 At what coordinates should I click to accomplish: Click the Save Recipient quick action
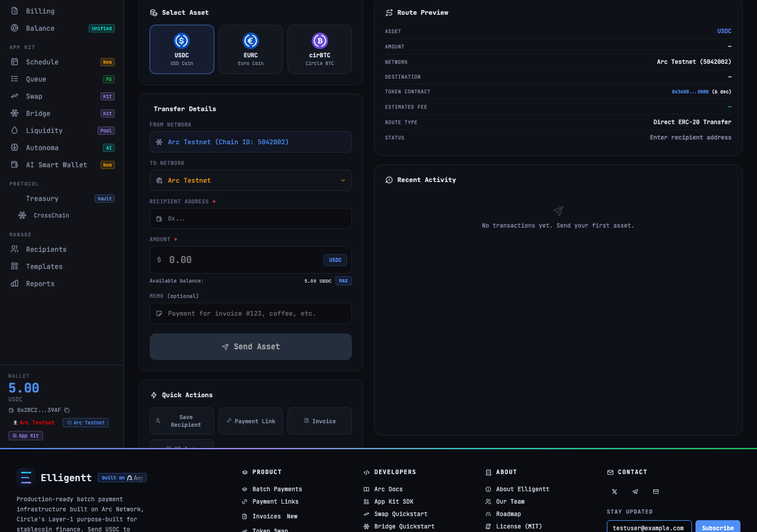point(182,421)
